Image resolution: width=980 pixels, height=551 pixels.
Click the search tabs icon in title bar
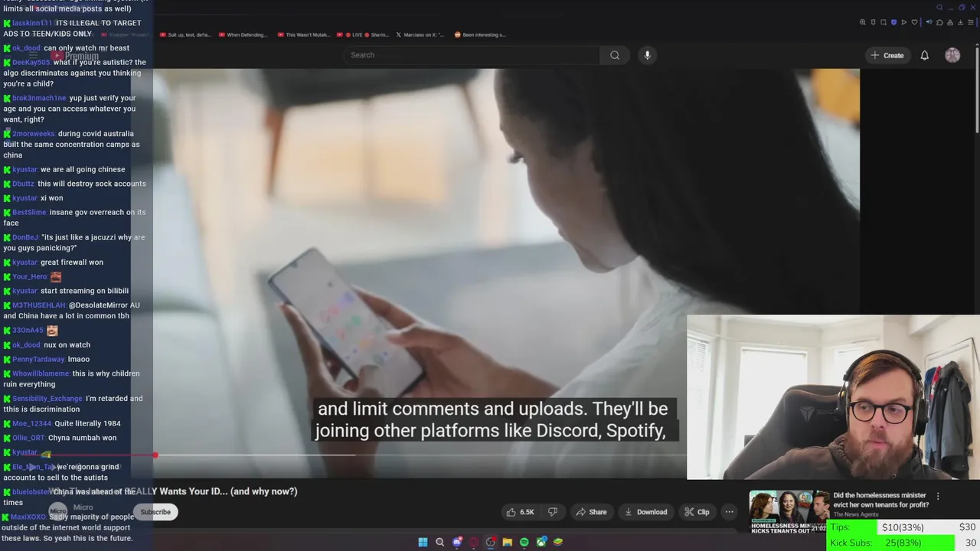(939, 8)
